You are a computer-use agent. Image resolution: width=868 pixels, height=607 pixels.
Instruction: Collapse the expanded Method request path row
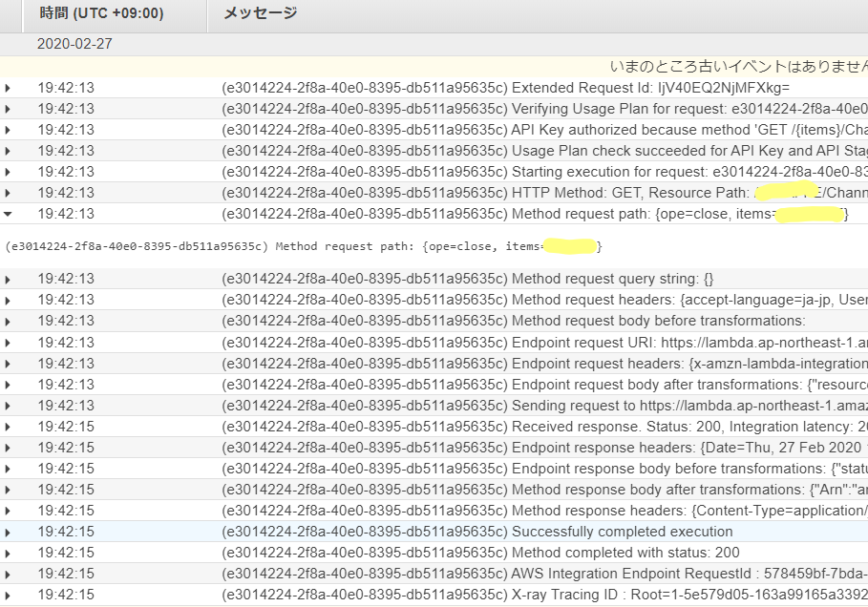click(8, 214)
